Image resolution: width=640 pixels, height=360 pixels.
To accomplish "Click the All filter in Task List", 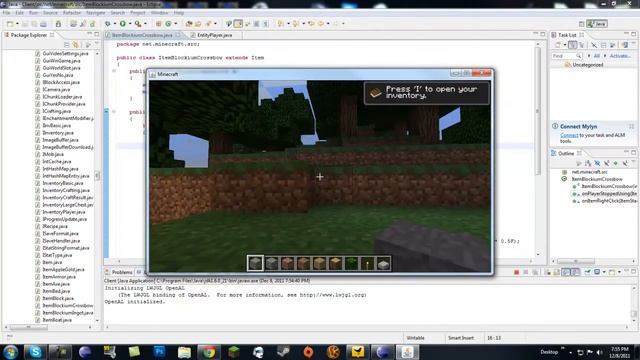I will [x=596, y=56].
